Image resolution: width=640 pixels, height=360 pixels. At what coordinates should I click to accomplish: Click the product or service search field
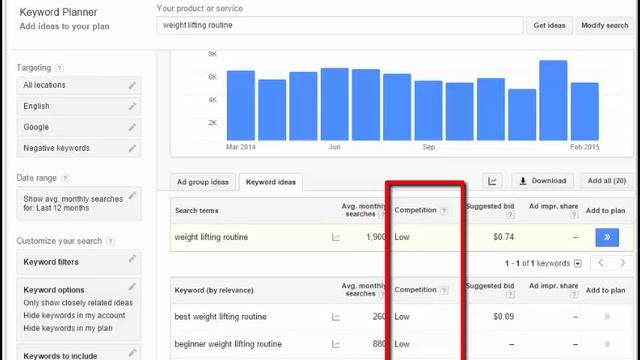(x=340, y=25)
